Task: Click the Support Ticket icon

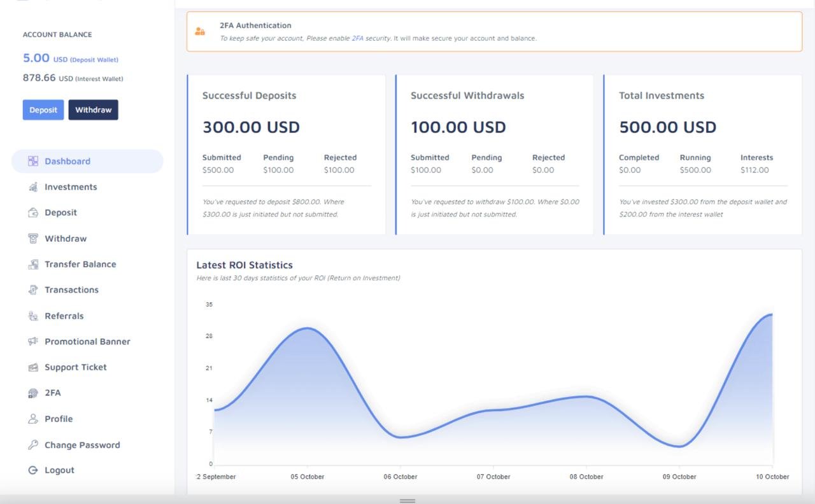Action: (x=33, y=367)
